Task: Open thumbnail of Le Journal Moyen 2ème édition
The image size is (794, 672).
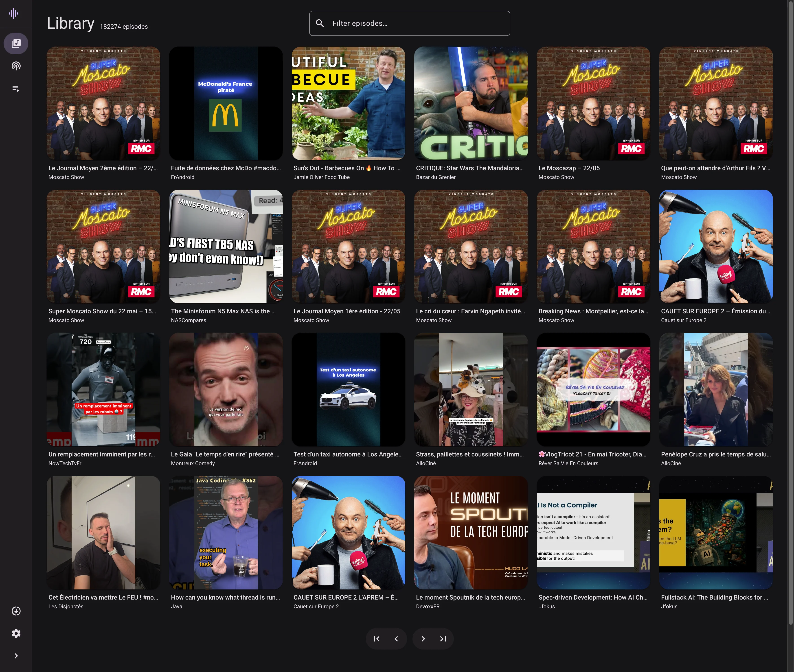Action: pyautogui.click(x=103, y=103)
